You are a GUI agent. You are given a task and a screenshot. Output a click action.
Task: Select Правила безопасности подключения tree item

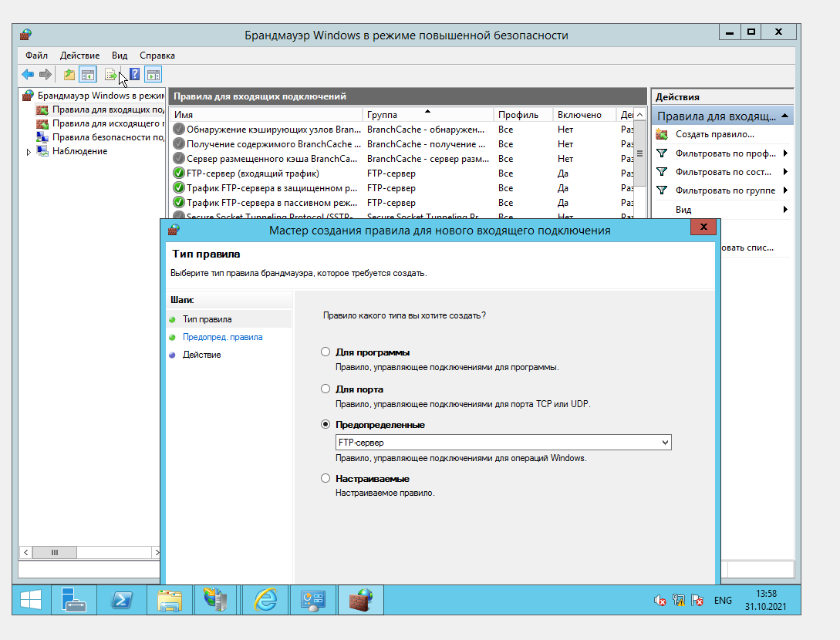[100, 137]
